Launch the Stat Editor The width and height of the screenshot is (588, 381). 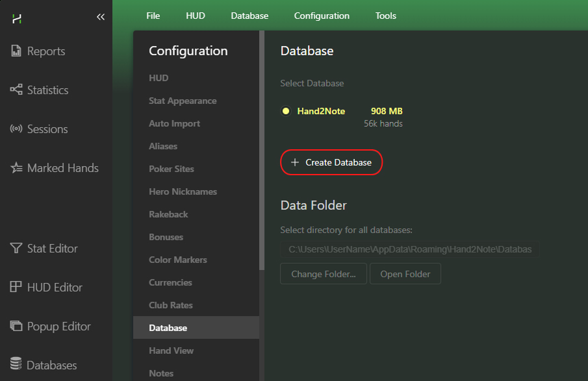44,249
